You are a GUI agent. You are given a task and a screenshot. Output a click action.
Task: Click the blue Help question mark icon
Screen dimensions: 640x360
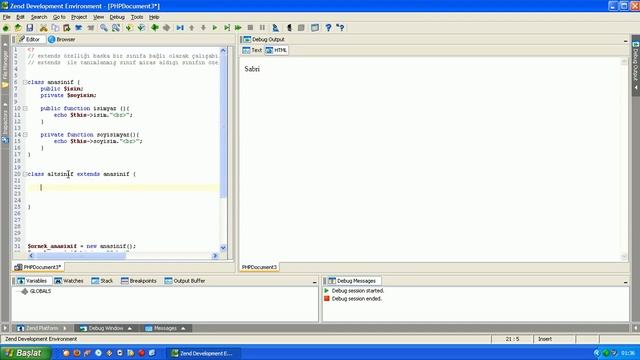[x=328, y=28]
